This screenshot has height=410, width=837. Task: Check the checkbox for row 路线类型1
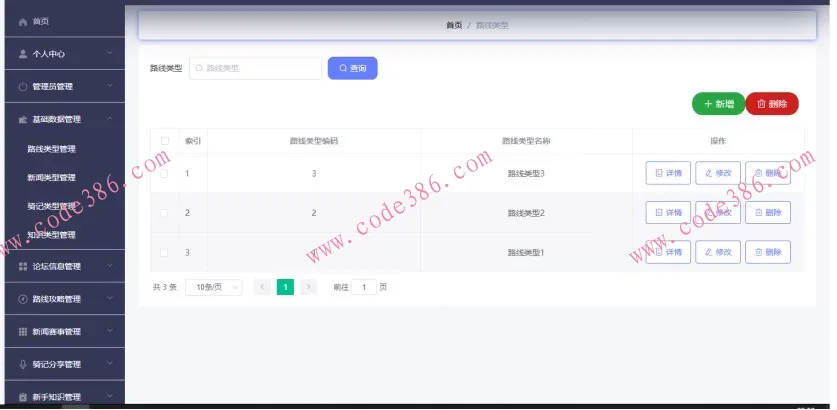pos(164,253)
